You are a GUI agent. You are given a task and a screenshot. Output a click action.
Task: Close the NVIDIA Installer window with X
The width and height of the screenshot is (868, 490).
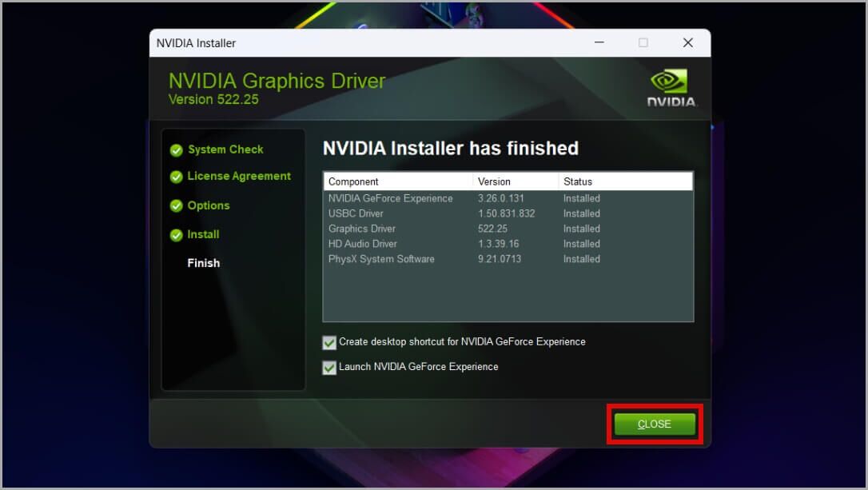point(688,42)
